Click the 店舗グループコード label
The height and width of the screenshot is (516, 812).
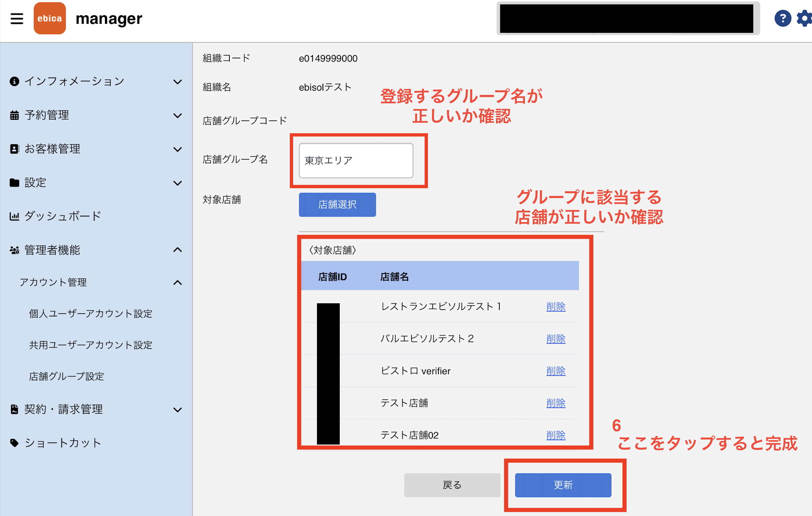[245, 121]
